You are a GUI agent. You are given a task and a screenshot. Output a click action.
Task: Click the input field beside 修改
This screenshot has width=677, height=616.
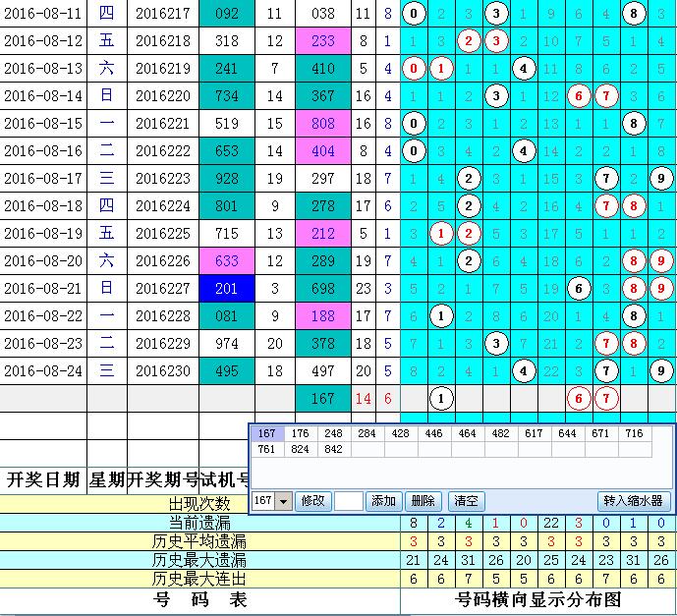(x=349, y=501)
